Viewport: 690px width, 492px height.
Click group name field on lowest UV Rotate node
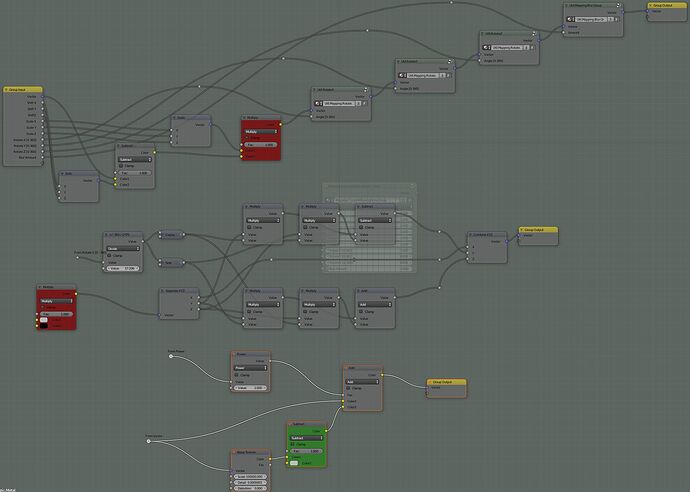click(339, 103)
